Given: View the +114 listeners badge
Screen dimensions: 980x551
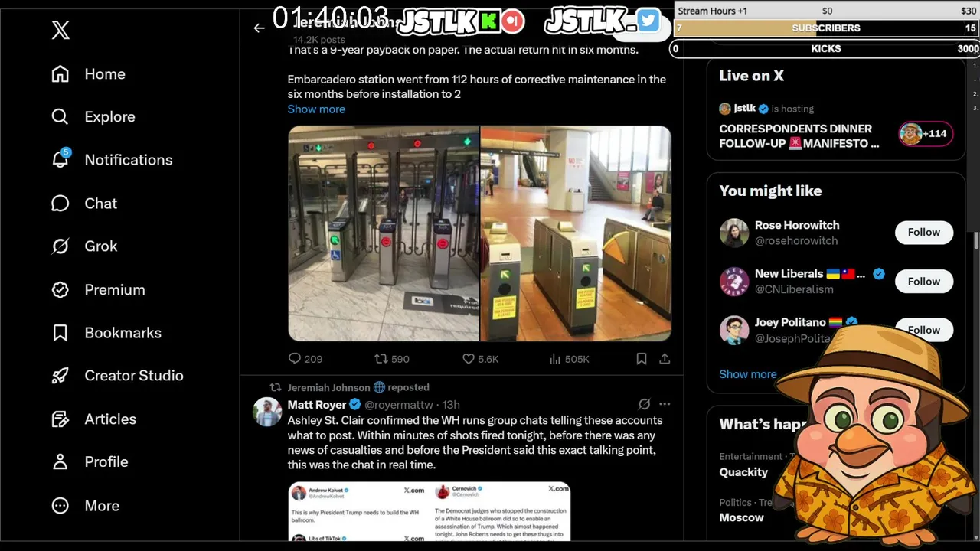Looking at the screenshot, I should (x=926, y=133).
